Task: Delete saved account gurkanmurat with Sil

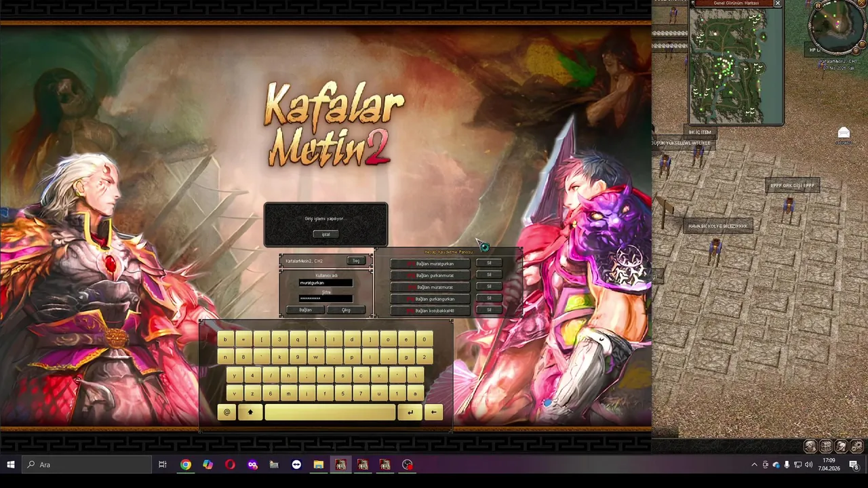Action: (489, 274)
